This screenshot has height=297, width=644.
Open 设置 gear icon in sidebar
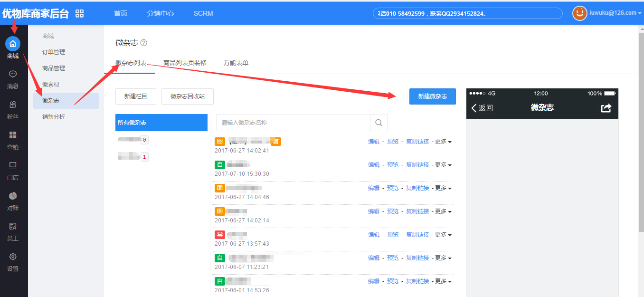click(x=13, y=257)
